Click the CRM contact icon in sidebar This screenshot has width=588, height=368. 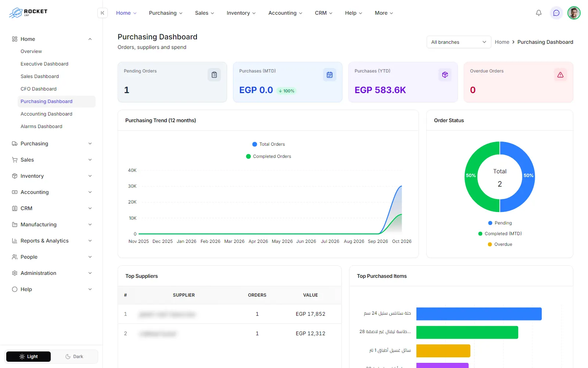(15, 208)
